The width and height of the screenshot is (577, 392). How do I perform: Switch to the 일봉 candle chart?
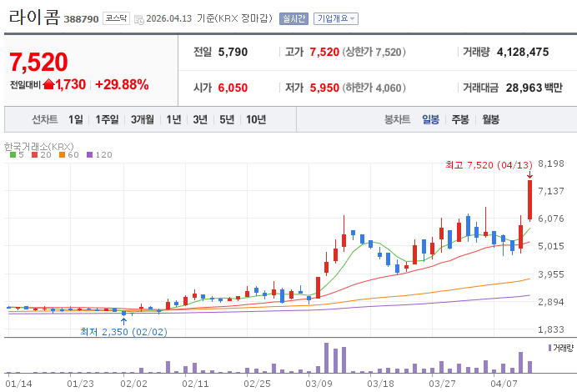pyautogui.click(x=430, y=119)
